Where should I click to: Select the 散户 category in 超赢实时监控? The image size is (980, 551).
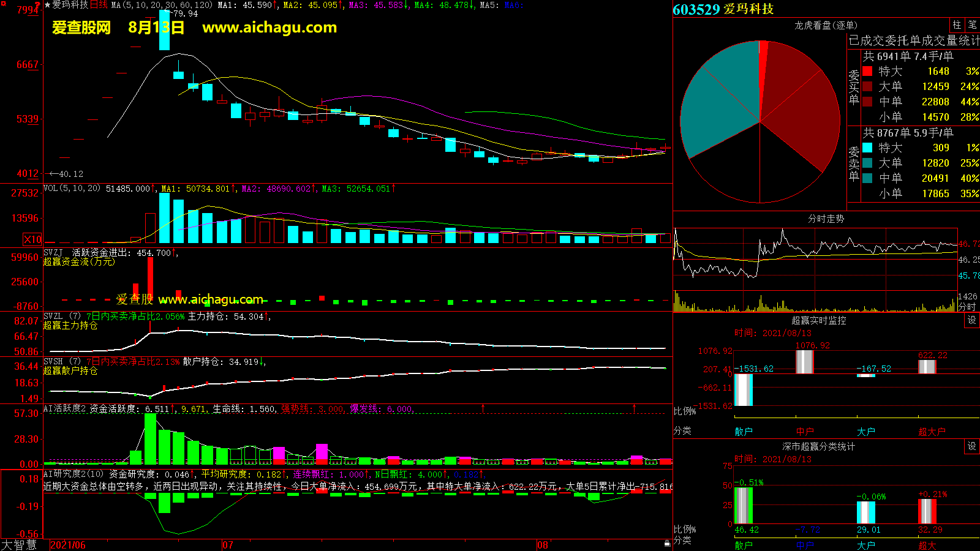[743, 432]
